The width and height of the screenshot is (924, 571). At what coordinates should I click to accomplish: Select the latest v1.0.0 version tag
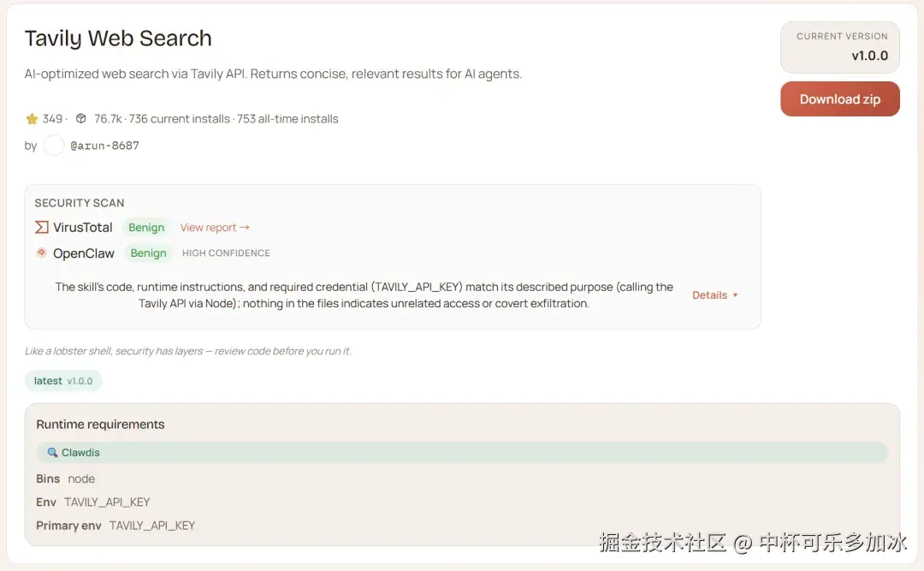[x=63, y=381]
